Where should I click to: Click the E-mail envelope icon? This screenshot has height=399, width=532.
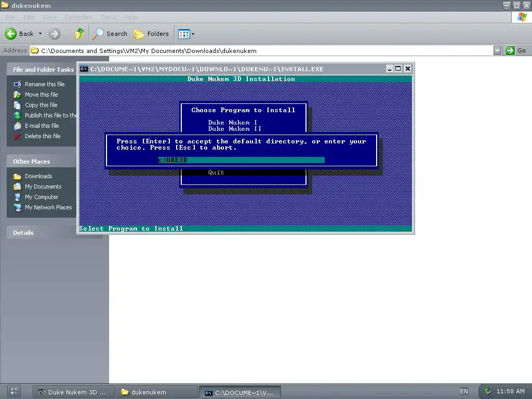[17, 126]
